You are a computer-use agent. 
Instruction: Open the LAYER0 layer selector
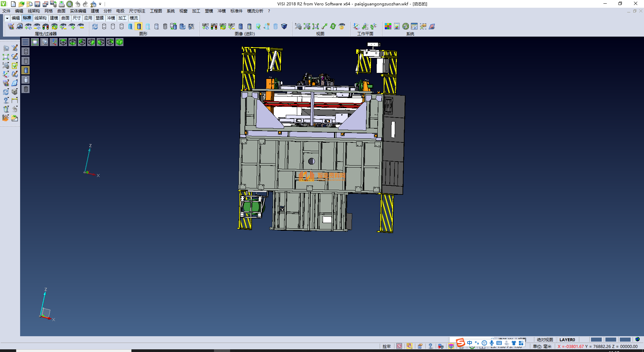tap(567, 340)
